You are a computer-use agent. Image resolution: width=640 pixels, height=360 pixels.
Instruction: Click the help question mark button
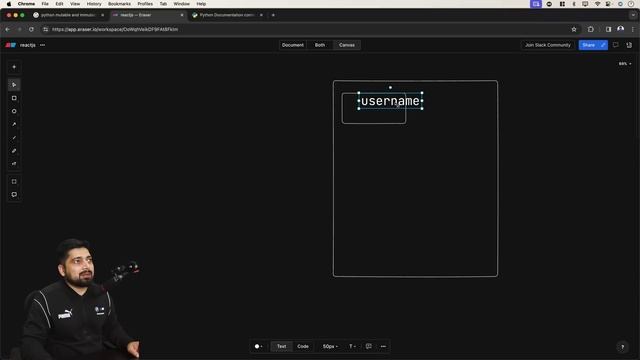tap(622, 347)
